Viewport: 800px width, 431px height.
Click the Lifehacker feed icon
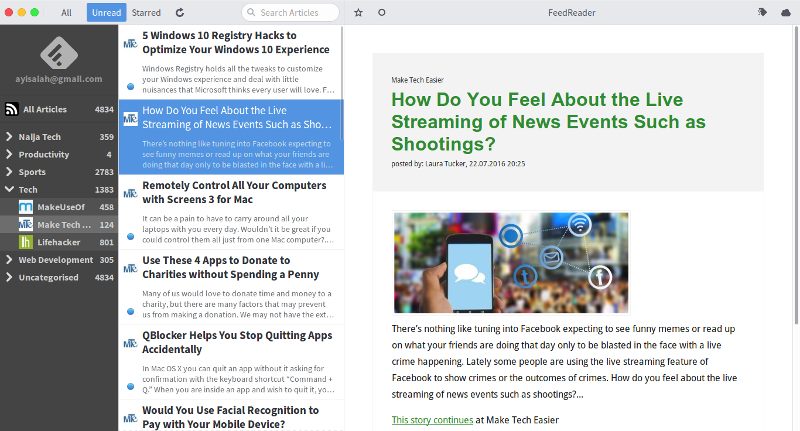point(26,242)
